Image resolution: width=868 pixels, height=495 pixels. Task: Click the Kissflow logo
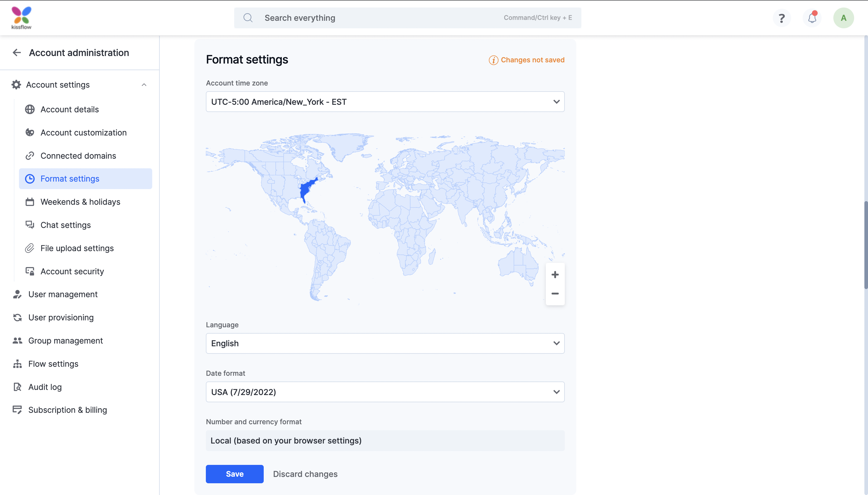pos(21,18)
